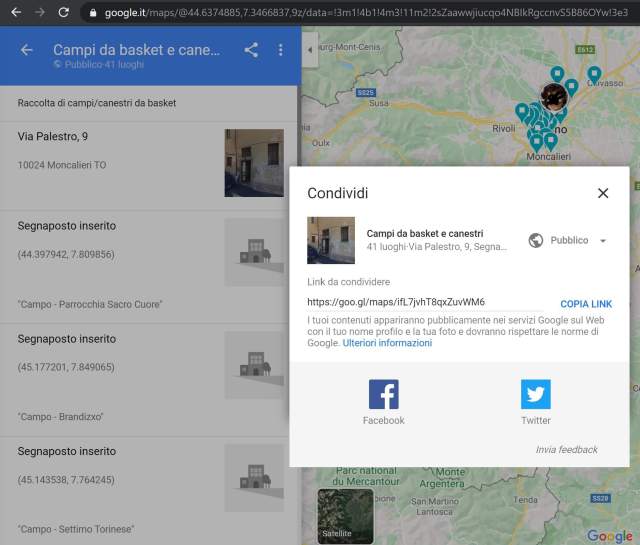Open the Pubblico visibility dropdown
The image size is (640, 545).
568,241
